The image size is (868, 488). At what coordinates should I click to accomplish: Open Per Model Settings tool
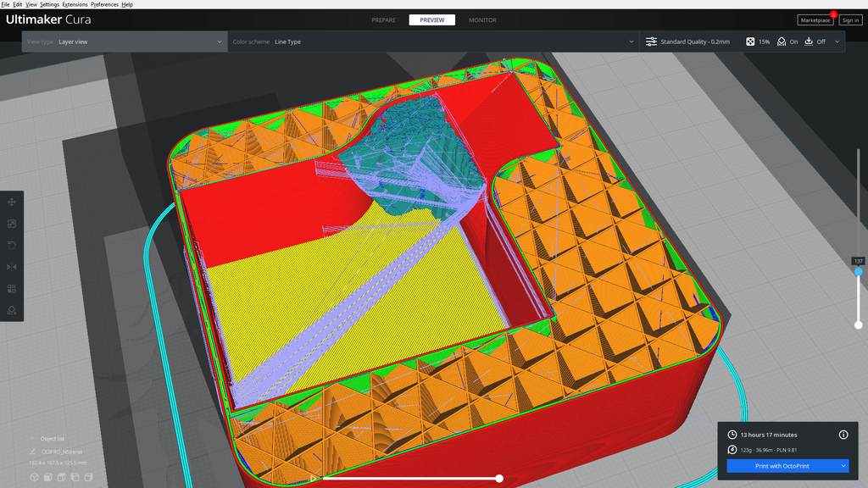[x=12, y=288]
